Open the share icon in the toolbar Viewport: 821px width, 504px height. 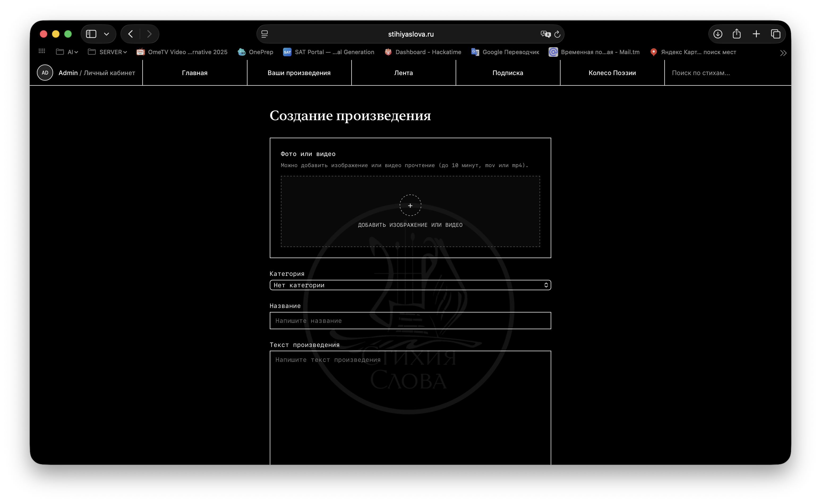pos(737,34)
